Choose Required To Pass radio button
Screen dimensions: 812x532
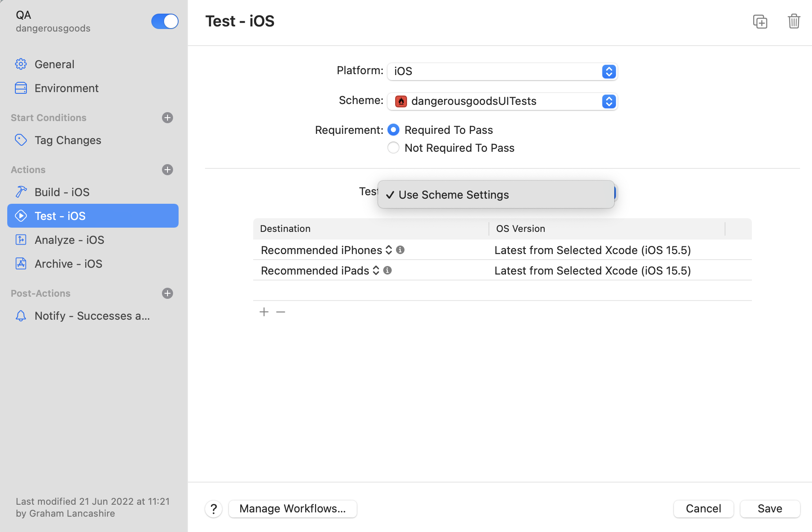click(x=393, y=130)
